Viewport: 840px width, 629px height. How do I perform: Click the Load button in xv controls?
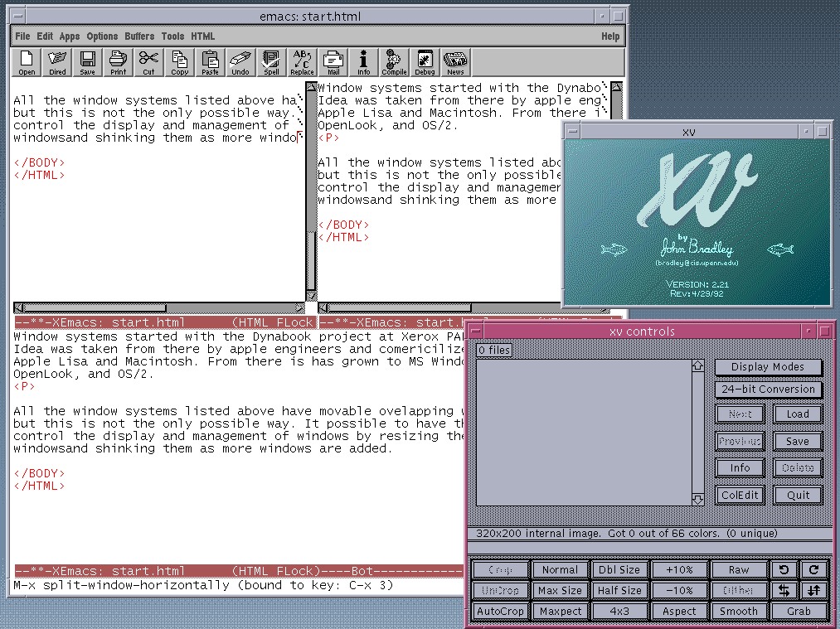click(798, 414)
